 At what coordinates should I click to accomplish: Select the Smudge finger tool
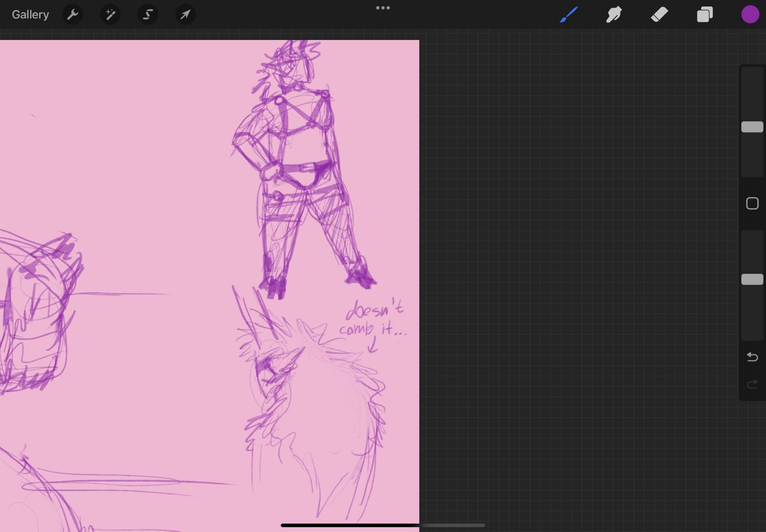(614, 15)
